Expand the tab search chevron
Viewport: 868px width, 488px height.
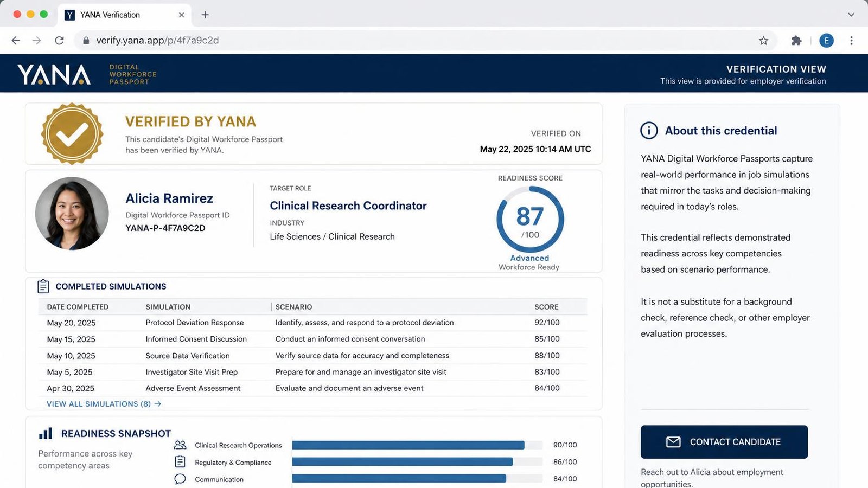pos(851,15)
